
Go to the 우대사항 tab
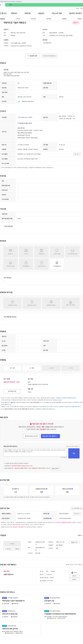(33, 19)
